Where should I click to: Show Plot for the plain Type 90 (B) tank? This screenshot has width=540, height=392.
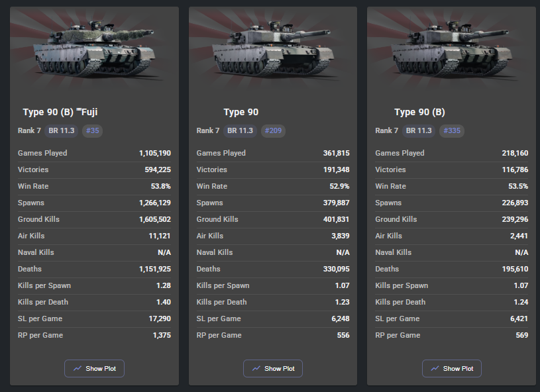click(x=452, y=369)
